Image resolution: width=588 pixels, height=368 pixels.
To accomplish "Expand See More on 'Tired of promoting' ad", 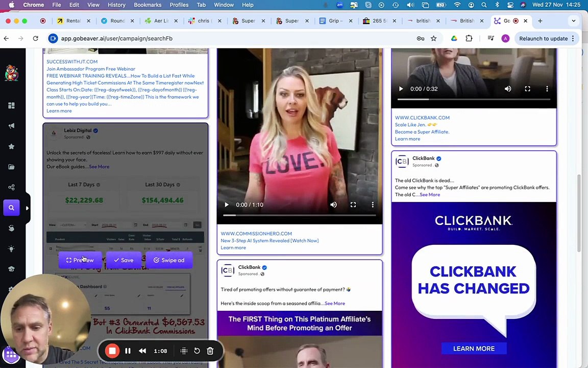I will tap(335, 304).
